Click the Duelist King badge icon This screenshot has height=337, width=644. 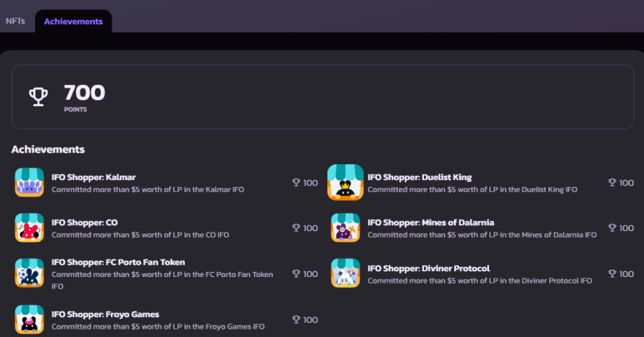(345, 183)
